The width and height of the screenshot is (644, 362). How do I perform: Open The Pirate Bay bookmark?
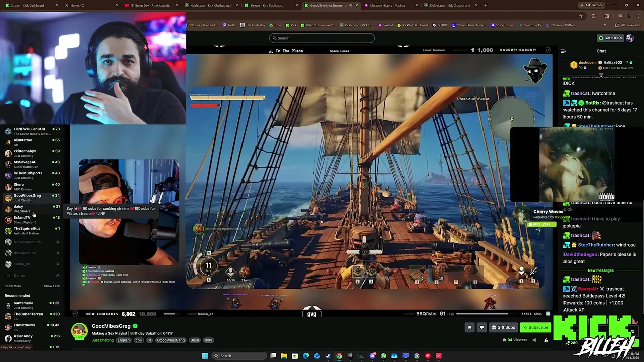[253, 25]
